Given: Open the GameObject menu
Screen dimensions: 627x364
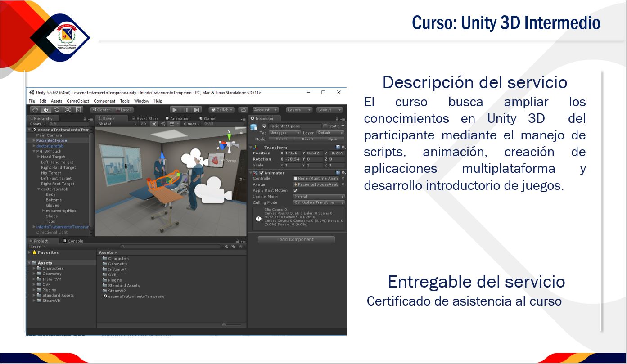Looking at the screenshot, I should [x=78, y=101].
